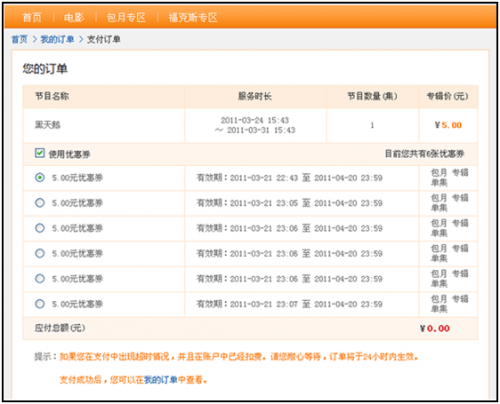Click the 专辑价(元) column header

click(448, 96)
